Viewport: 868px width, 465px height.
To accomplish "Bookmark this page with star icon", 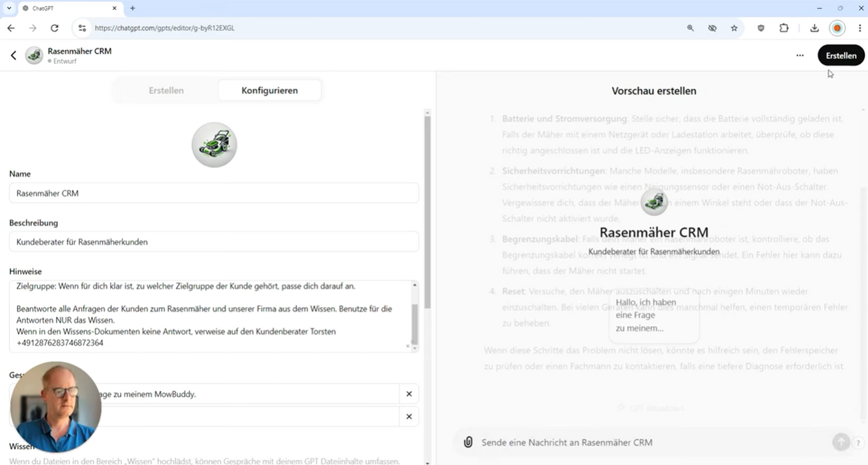I will [x=734, y=28].
